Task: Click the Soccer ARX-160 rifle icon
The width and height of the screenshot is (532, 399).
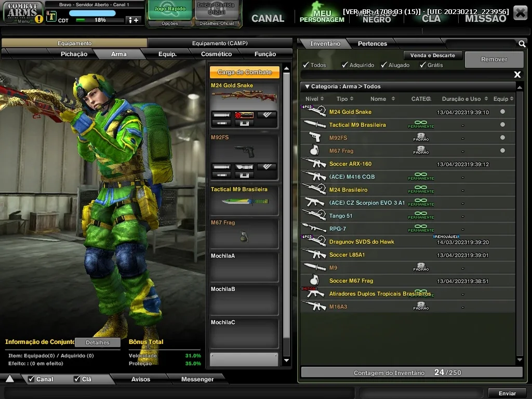Action: 314,164
